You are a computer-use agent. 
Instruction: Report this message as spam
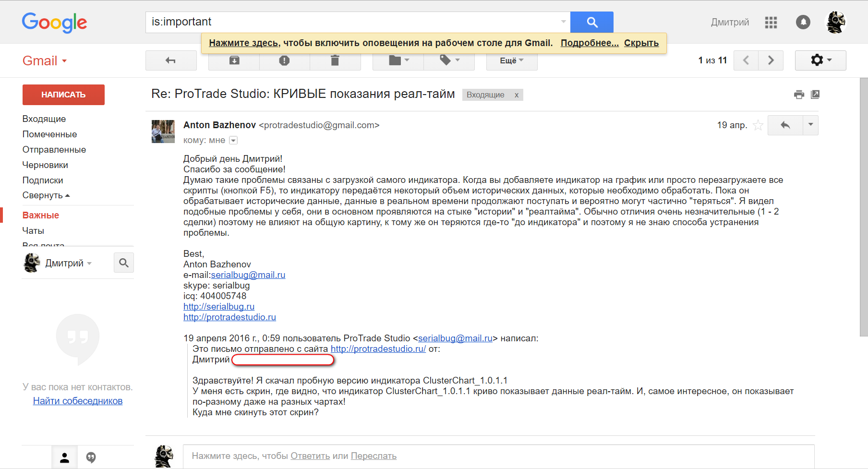click(284, 60)
